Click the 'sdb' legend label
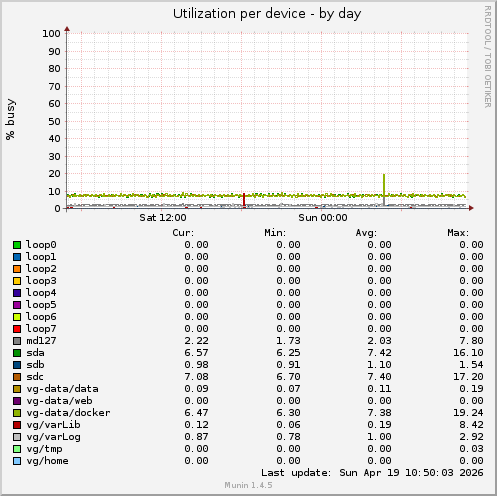Screen dimensions: 497x496 click(35, 365)
